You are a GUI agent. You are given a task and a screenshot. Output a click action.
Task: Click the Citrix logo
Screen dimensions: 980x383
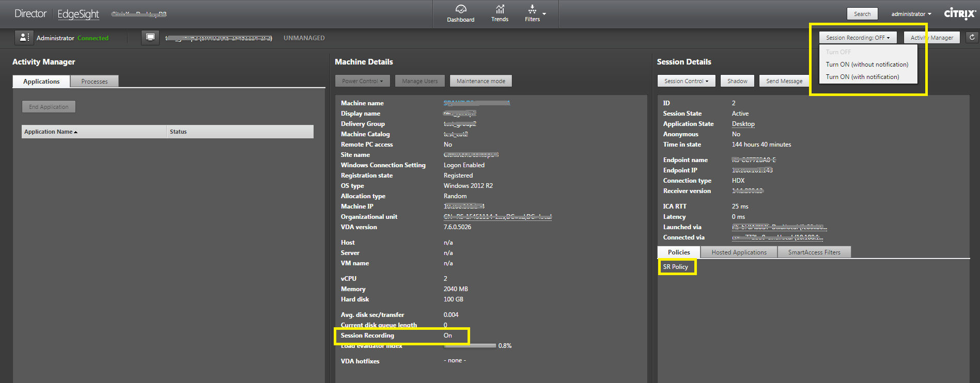point(959,14)
